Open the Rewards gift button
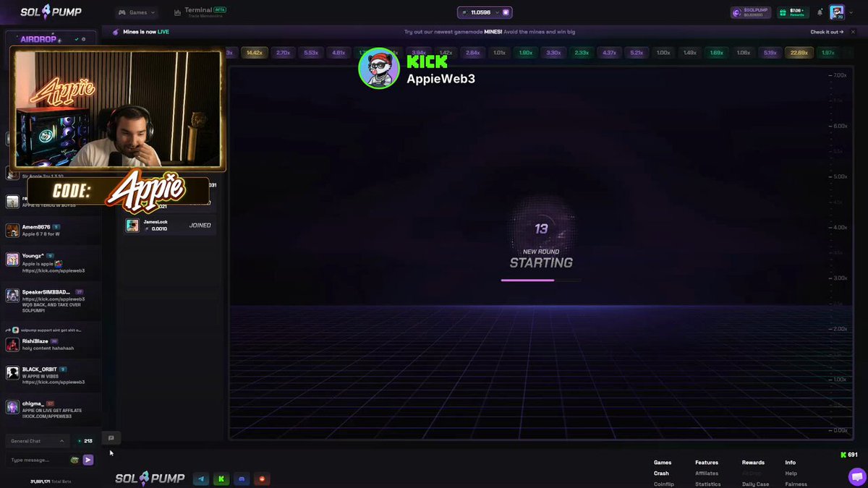The height and width of the screenshot is (488, 868). tap(793, 12)
